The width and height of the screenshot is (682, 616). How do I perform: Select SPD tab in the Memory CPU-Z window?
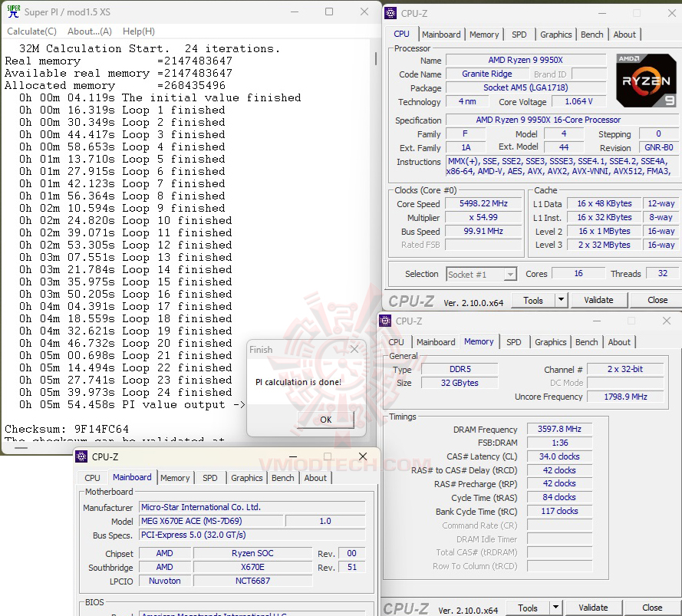[x=514, y=342]
